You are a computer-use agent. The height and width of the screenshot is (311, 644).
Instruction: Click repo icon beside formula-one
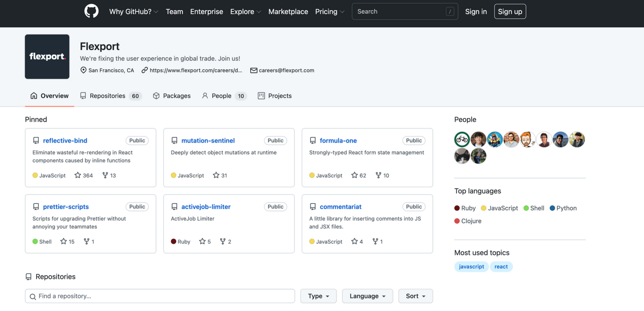coord(313,141)
